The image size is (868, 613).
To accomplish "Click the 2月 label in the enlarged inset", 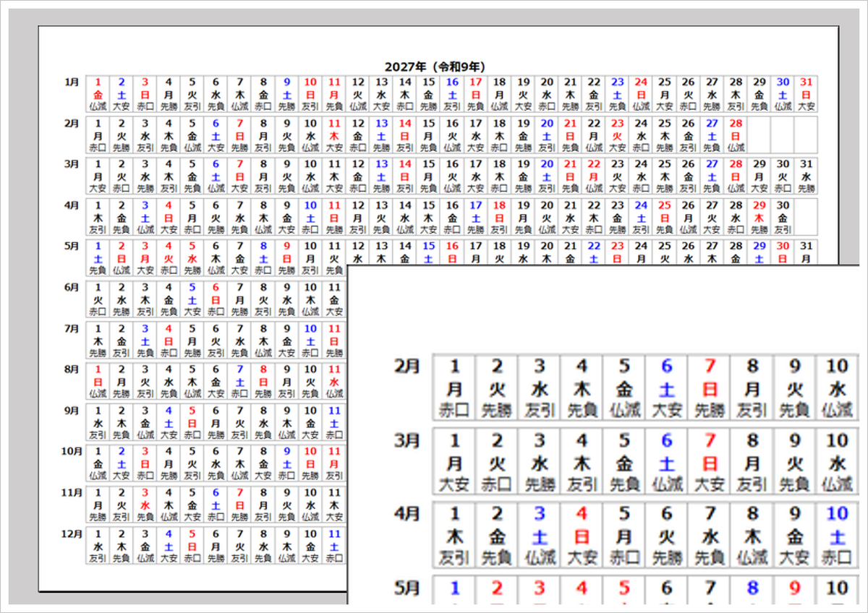I will point(406,366).
